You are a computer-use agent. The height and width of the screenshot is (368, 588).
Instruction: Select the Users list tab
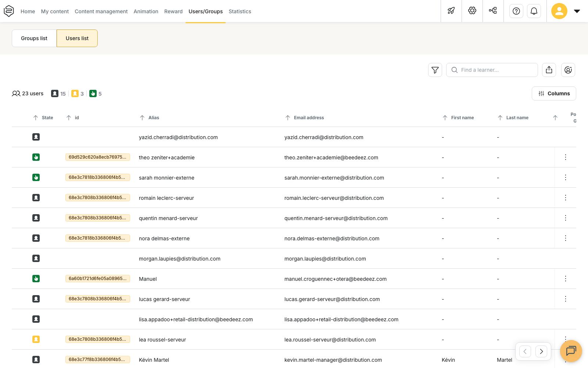pyautogui.click(x=77, y=38)
